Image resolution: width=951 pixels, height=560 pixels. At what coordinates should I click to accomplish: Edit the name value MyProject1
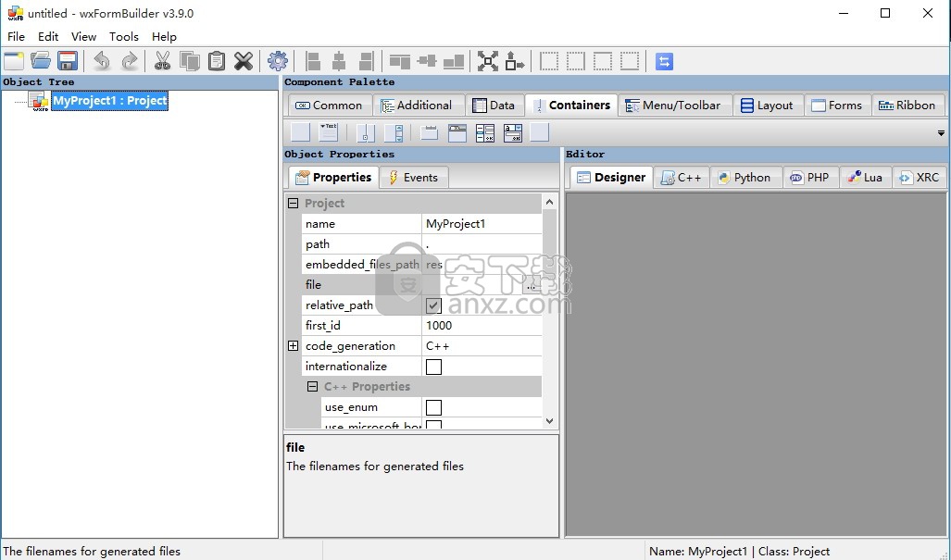[482, 224]
